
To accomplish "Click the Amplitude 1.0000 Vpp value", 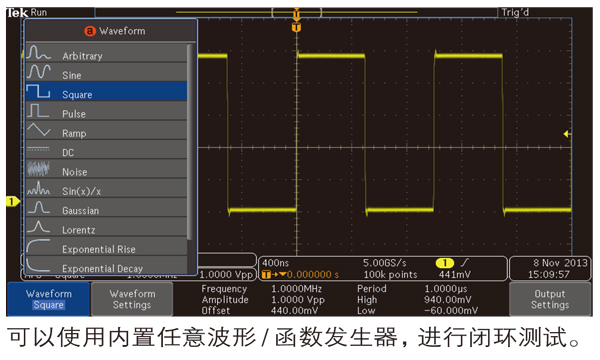I will 298,300.
